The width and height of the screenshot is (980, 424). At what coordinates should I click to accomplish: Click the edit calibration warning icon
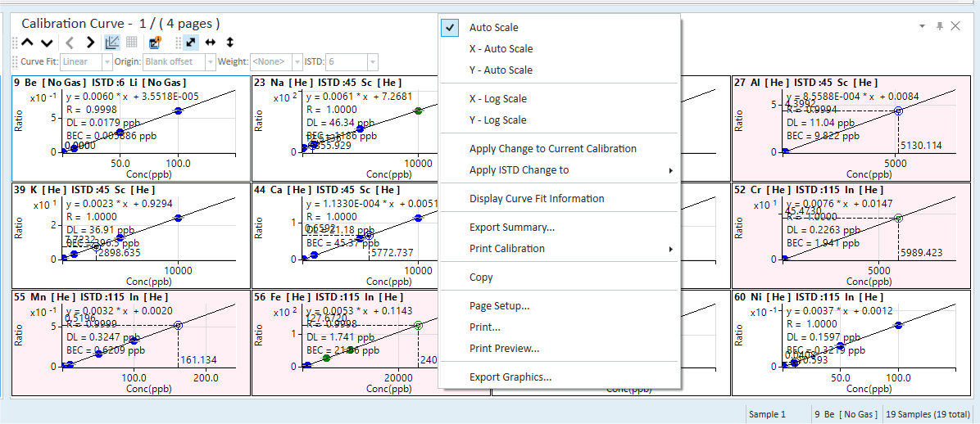(156, 43)
